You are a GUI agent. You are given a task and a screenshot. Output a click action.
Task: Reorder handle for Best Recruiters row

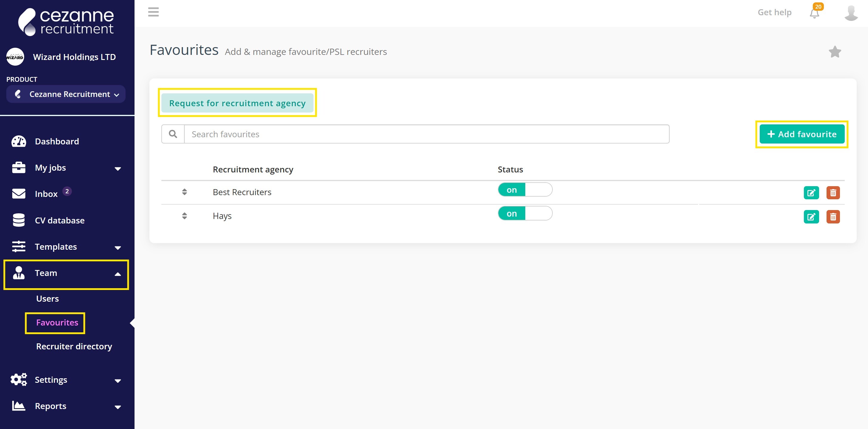coord(184,192)
